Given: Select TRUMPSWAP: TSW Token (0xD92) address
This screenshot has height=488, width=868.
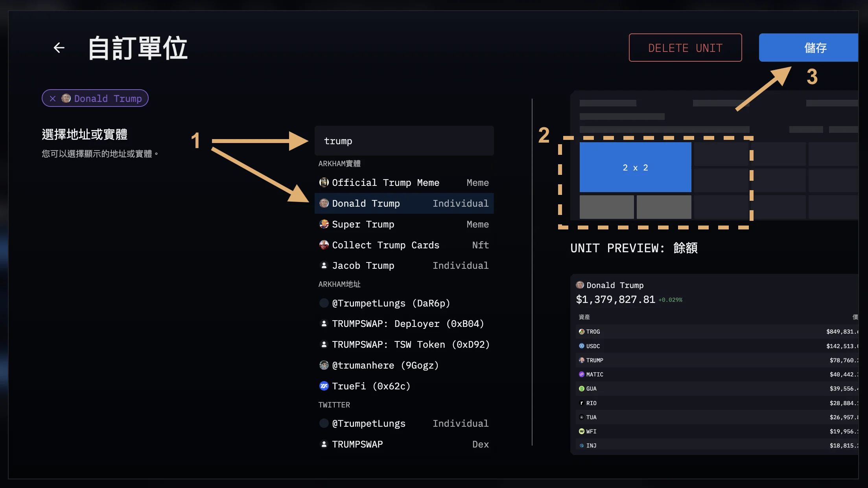Looking at the screenshot, I should 404,345.
